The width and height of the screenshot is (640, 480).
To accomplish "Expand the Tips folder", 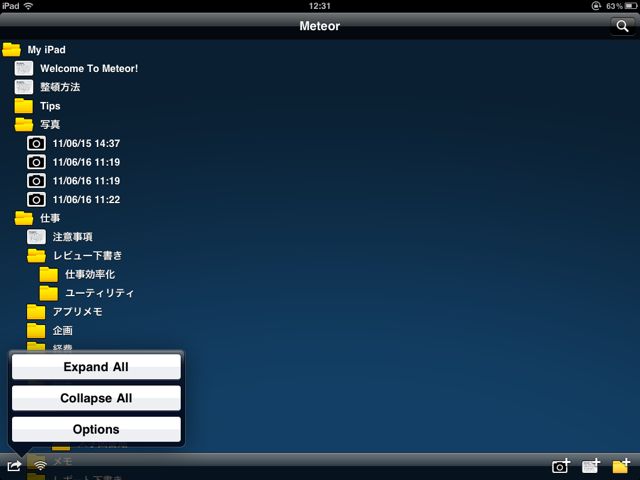I will 24,106.
